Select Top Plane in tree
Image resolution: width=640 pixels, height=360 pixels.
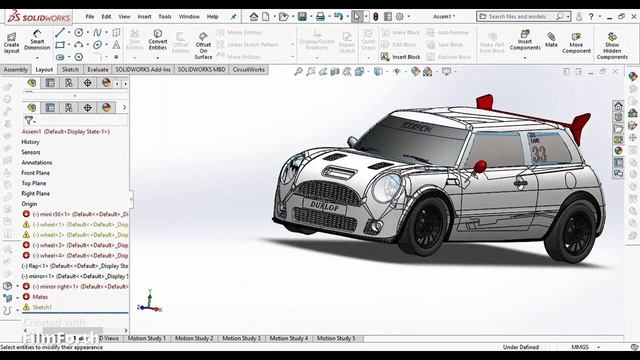[33, 183]
